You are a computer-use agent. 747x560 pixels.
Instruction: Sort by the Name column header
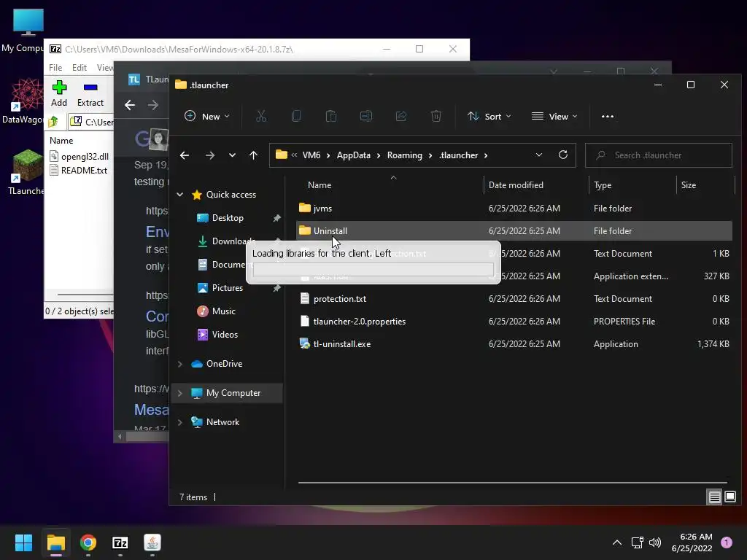pos(320,184)
